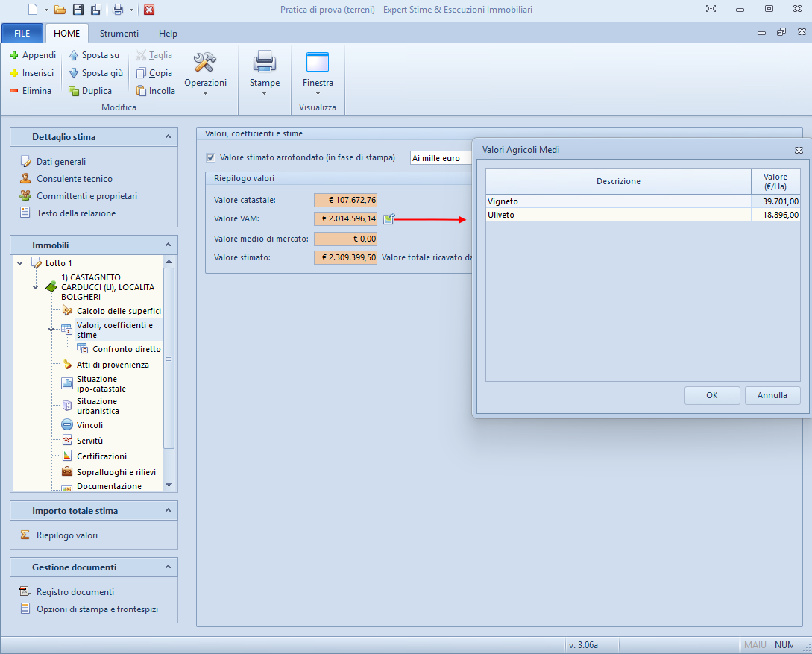The width and height of the screenshot is (812, 654).
Task: Click the Elimina red minus icon
Action: [x=14, y=91]
